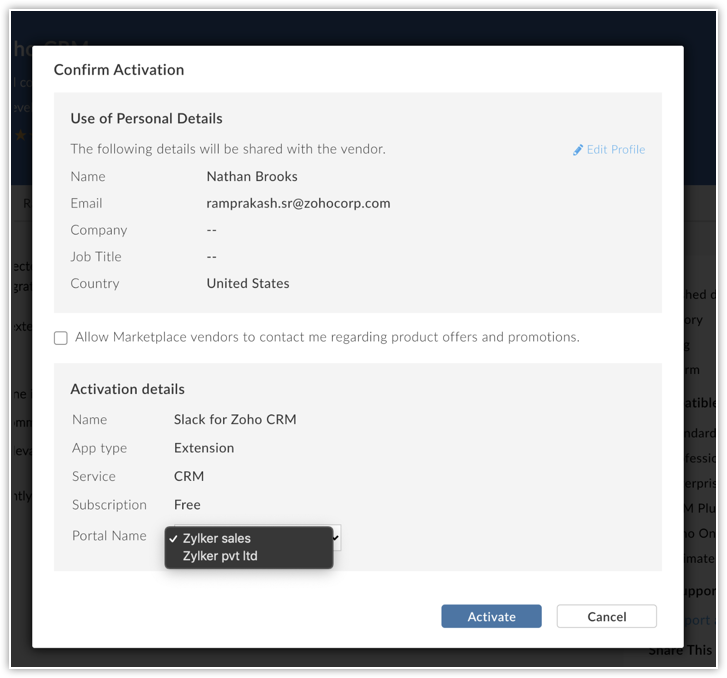The width and height of the screenshot is (727, 678).
Task: Click the email ramprakash.sr@zohocorp.com
Action: (298, 203)
